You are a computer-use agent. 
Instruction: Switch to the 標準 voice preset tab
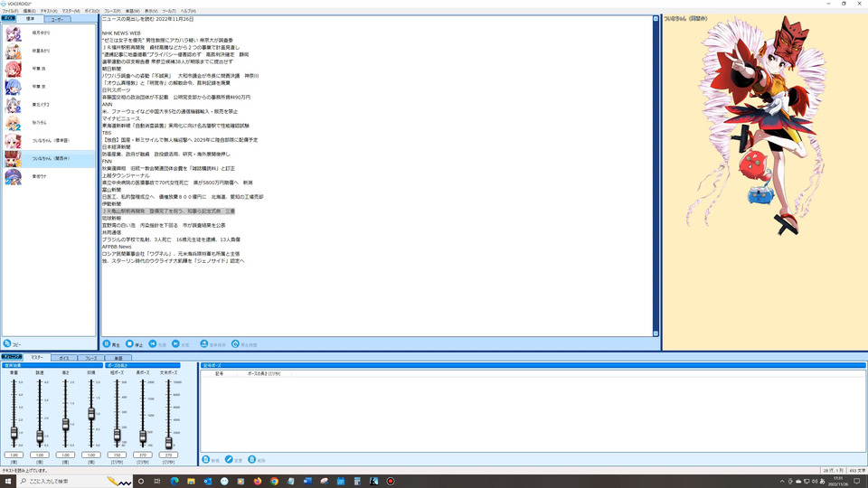31,19
